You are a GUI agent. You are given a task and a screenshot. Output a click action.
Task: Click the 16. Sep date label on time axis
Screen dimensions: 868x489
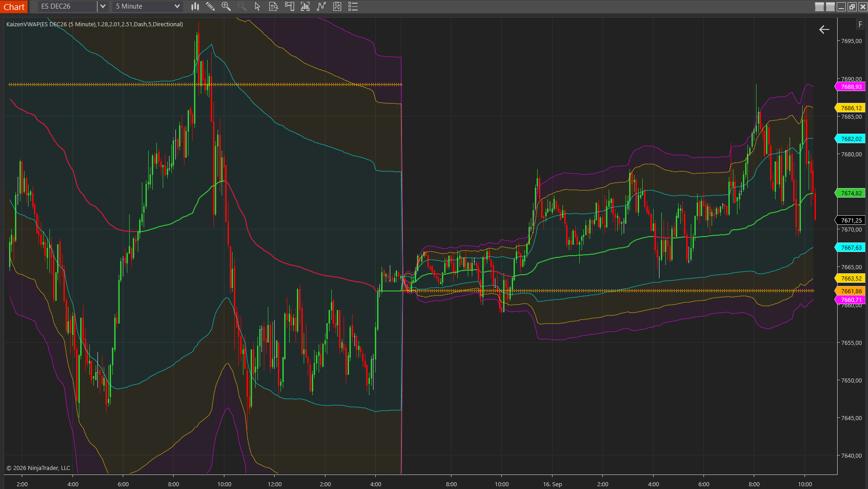(x=552, y=484)
